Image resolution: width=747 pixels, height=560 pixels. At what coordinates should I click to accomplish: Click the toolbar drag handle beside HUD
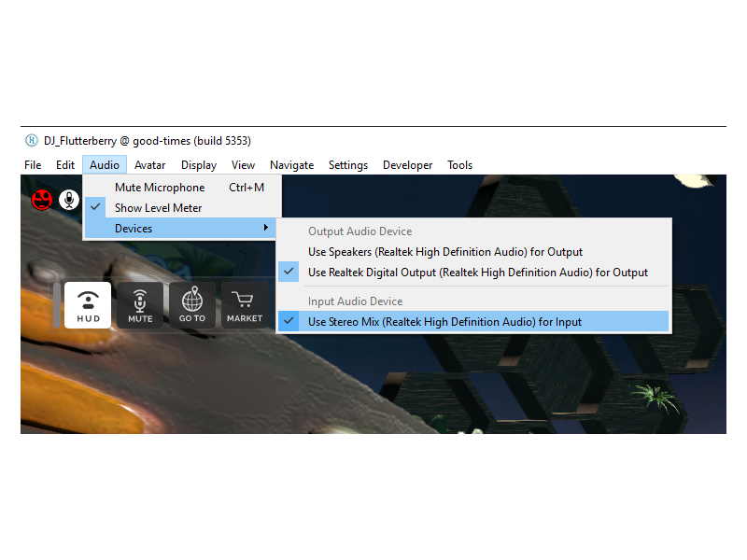[57, 305]
